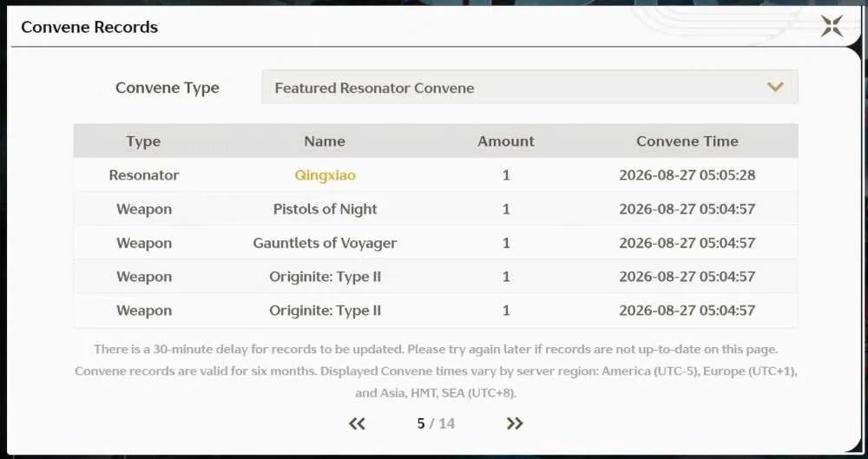Viewport: 868px width, 459px height.
Task: Select the Pistols of Night entry
Action: point(325,209)
